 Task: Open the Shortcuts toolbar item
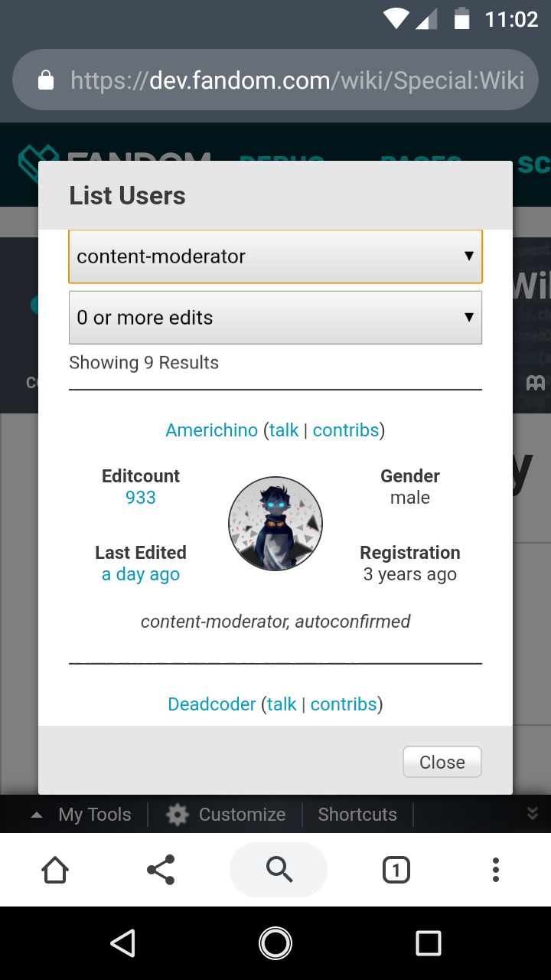pyautogui.click(x=357, y=815)
